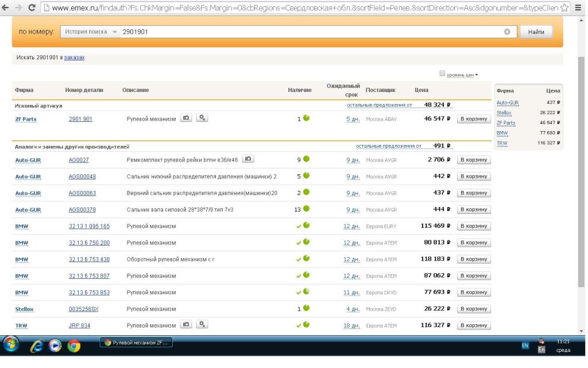Viewport: 588px width, 368px height.
Task: Launch Chrome from taskbar icon
Action: coord(74,346)
